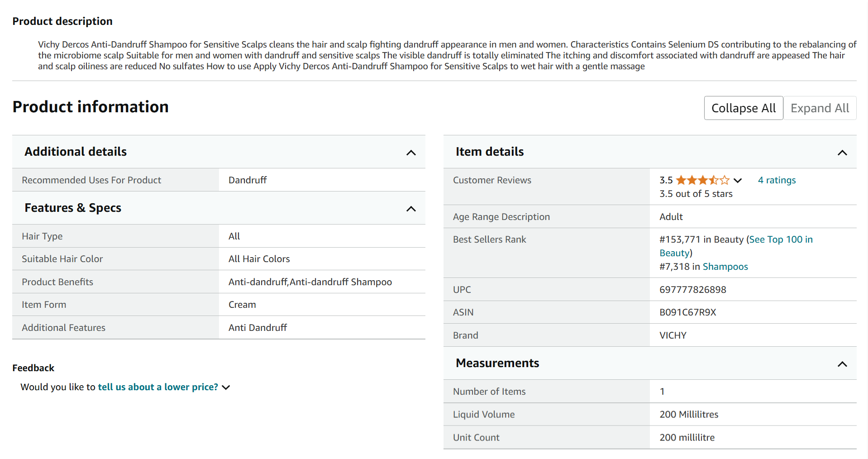The width and height of the screenshot is (868, 459).
Task: Click the UPC number 697777826898
Action: pos(692,290)
